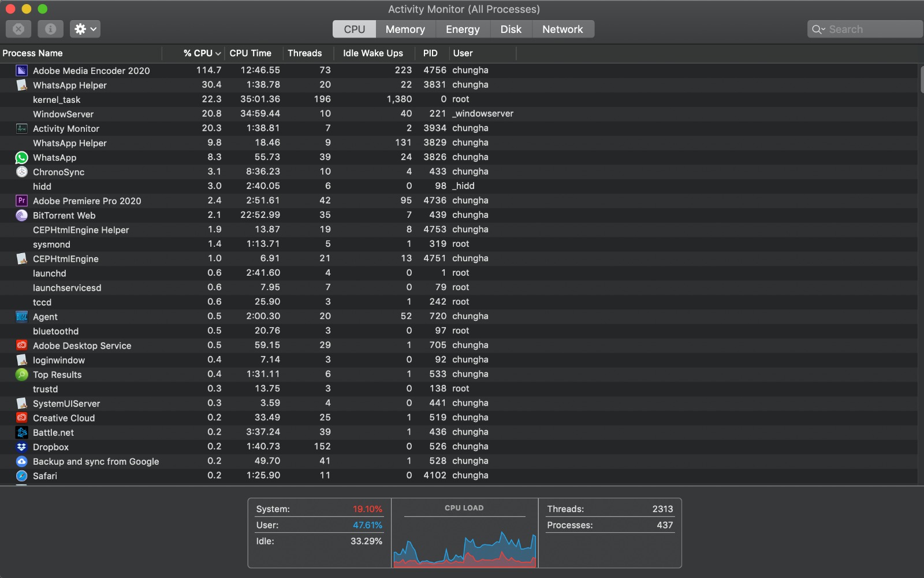Viewport: 924px width, 578px height.
Task: Switch to the Disk tab
Action: point(511,29)
